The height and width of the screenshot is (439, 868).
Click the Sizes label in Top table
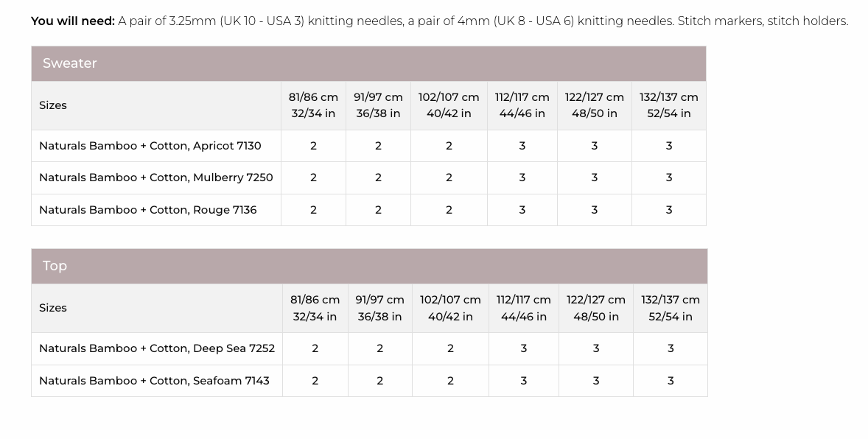coord(53,308)
